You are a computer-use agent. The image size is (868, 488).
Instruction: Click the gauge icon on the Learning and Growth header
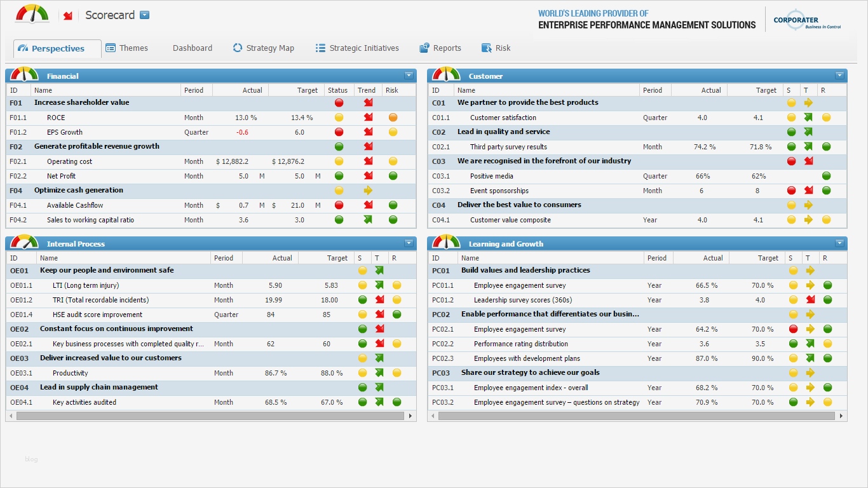(445, 243)
